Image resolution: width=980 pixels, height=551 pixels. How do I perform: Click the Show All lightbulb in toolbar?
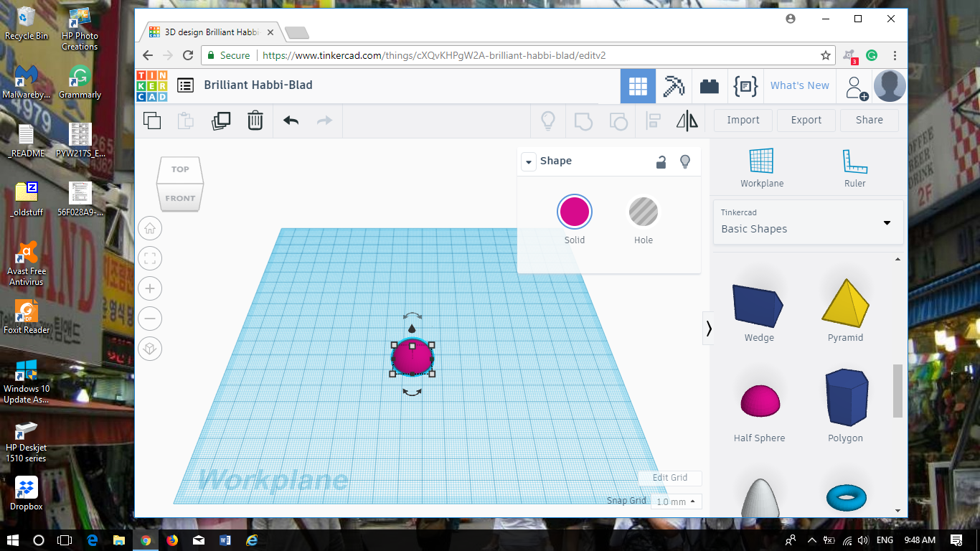(x=548, y=121)
